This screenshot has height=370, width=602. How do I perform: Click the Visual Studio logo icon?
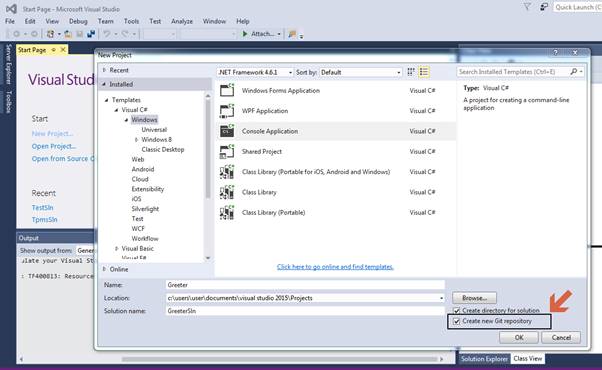tap(11, 8)
